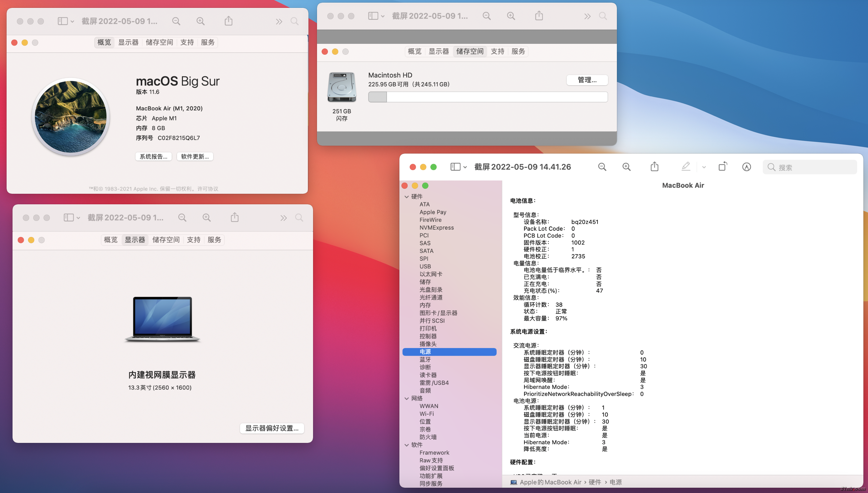Select 服务 tab in Macintosh HD window
This screenshot has width=868, height=493.
518,51
